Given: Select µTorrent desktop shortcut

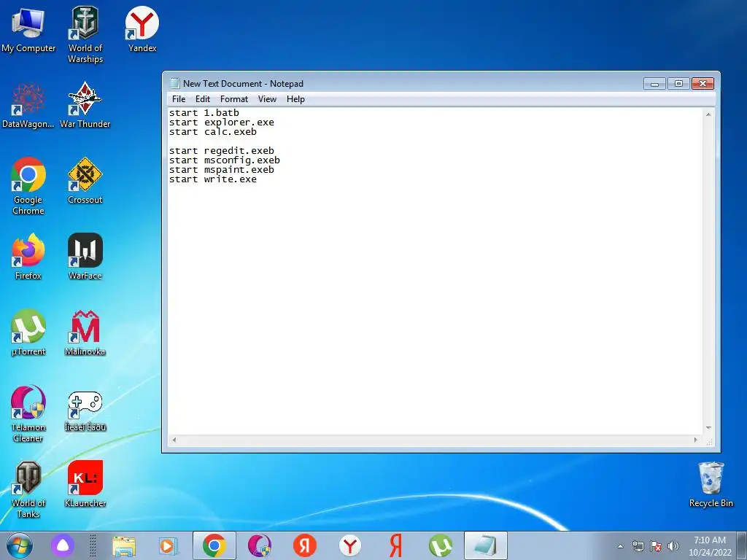Looking at the screenshot, I should point(28,332).
